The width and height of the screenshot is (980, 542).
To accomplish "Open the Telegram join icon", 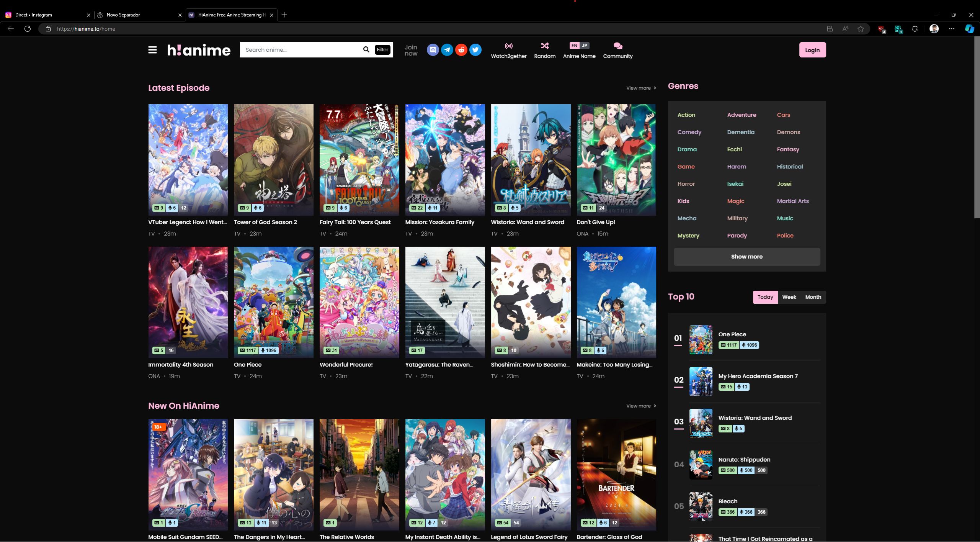I will point(447,50).
